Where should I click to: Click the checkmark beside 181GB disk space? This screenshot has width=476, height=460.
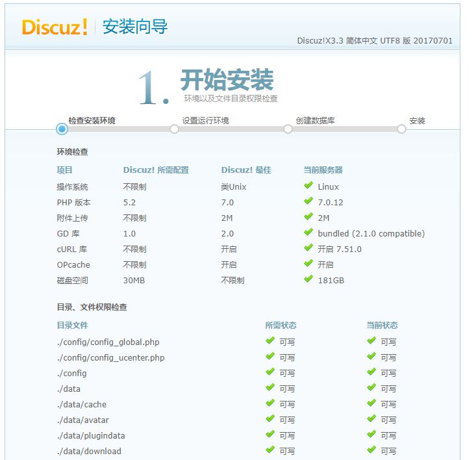click(x=308, y=279)
